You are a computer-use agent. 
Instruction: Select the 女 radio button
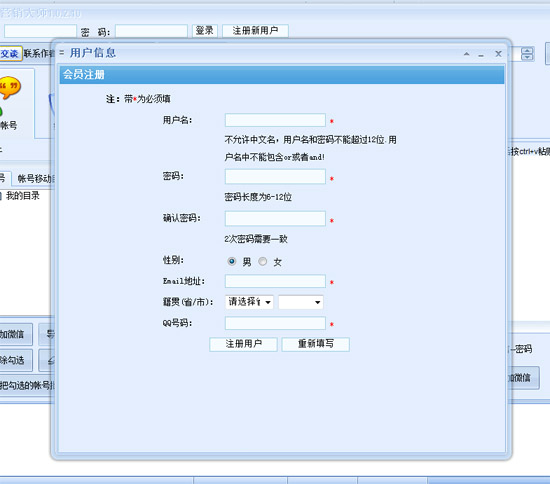[x=262, y=261]
